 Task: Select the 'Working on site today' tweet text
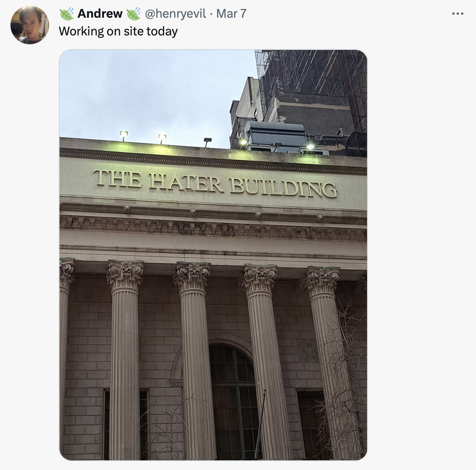click(118, 31)
